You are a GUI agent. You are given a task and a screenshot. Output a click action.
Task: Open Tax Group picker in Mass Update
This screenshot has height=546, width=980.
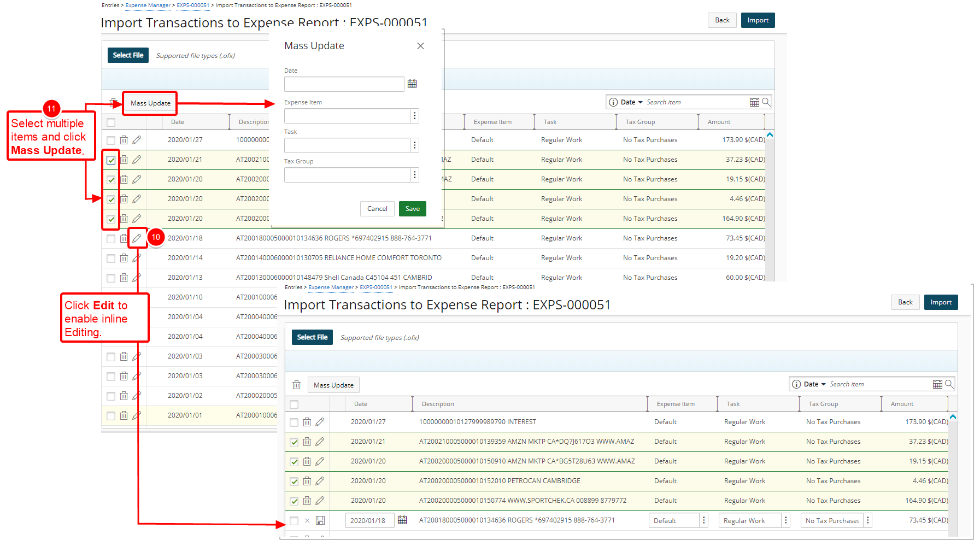415,175
